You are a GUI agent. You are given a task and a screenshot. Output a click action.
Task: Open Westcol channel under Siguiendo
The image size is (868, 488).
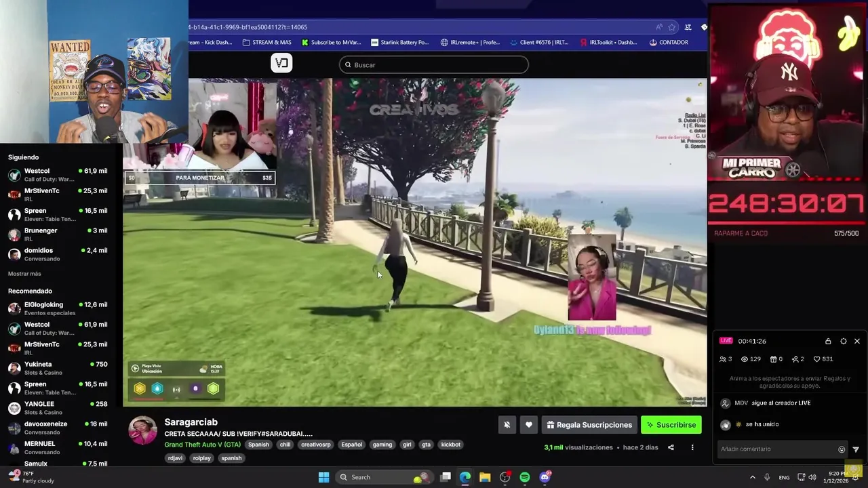coord(58,175)
